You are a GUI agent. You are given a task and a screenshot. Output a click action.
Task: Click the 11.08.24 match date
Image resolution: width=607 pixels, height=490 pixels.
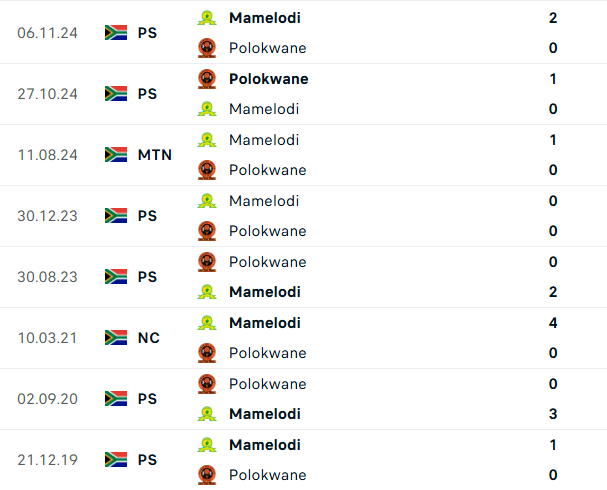pyautogui.click(x=49, y=155)
